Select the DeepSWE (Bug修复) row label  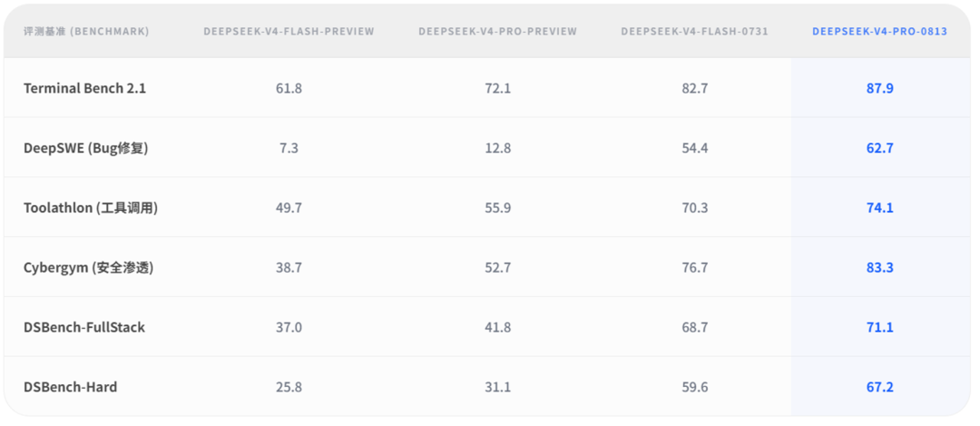point(85,148)
